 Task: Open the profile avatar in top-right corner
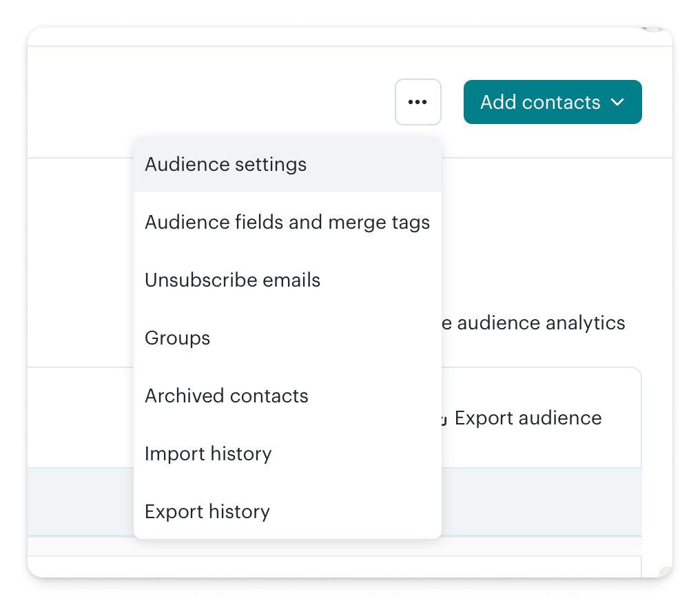[655, 30]
